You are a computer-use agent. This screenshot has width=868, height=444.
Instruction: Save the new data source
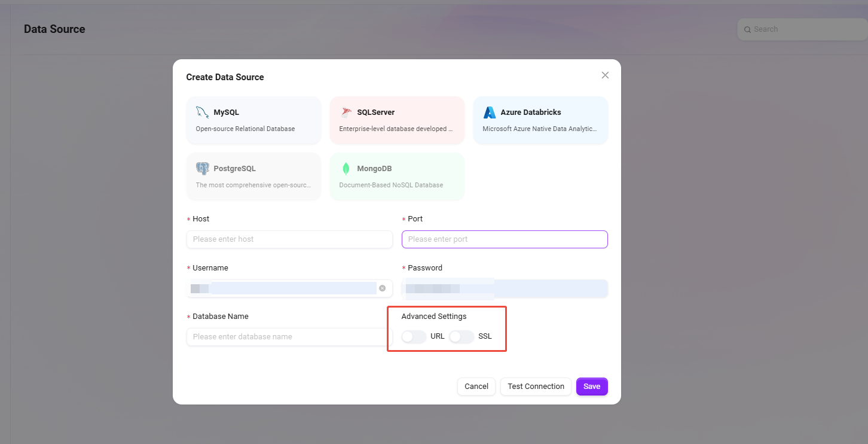(x=591, y=387)
